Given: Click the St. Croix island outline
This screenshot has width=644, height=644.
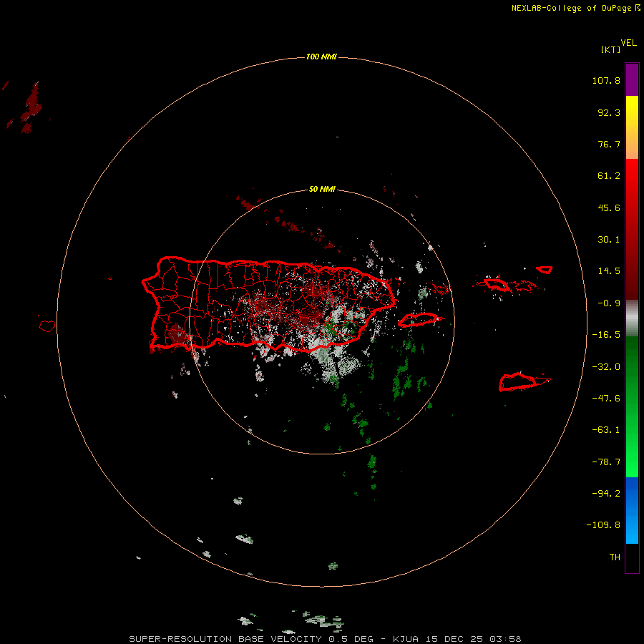Looking at the screenshot, I should coord(518,382).
